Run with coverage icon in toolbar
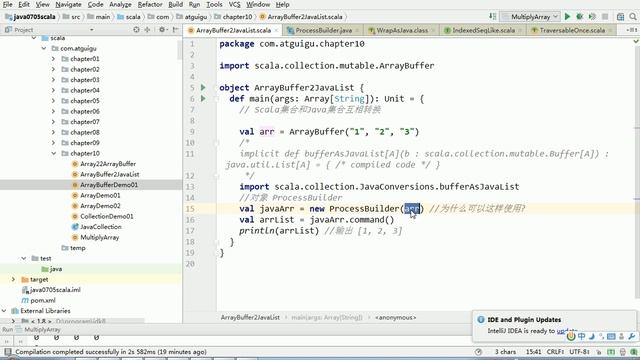This screenshot has height=360, width=640. (x=592, y=16)
